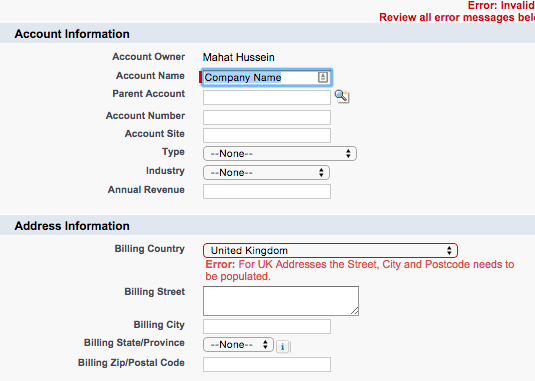Click the autofill icon inside Account Name field
535x381 pixels.
tap(323, 77)
